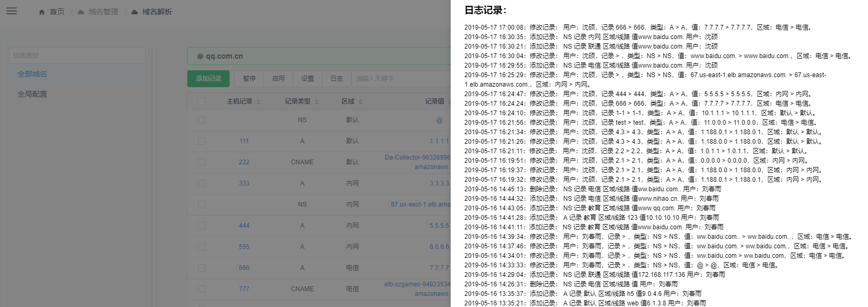
Task: Check the box for record 222
Action: tap(202, 162)
